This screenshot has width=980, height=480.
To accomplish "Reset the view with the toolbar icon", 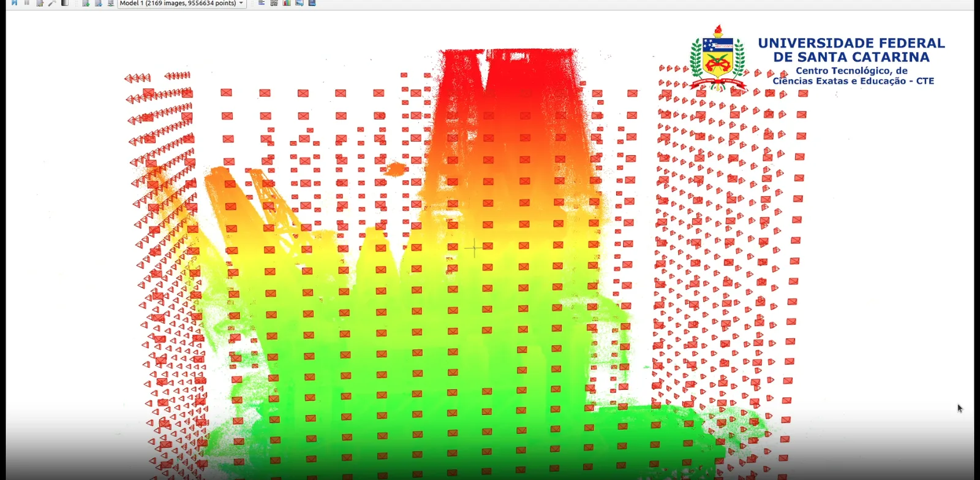I will (x=98, y=3).
